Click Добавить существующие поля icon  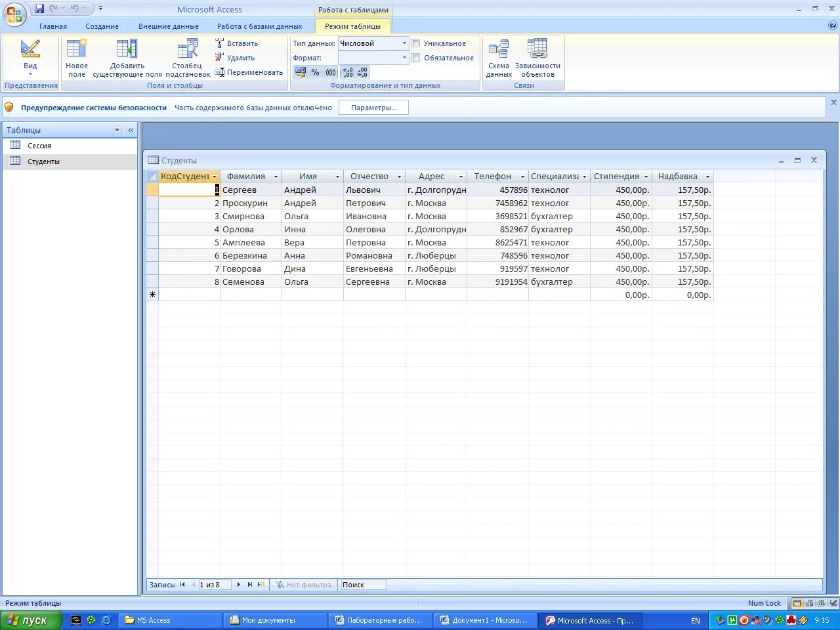click(127, 58)
